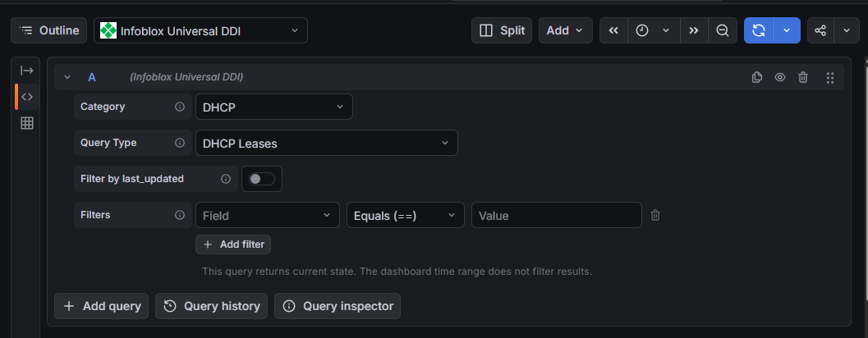Open share options chevron

tap(847, 30)
